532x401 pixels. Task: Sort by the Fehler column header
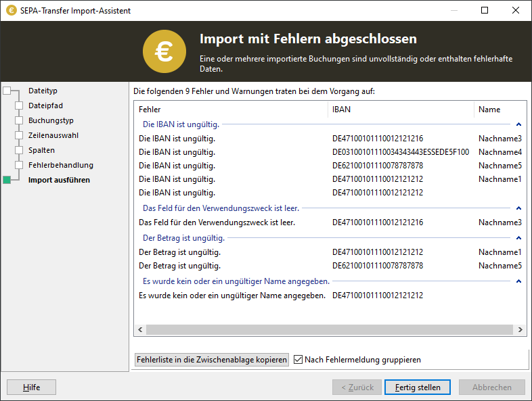231,110
